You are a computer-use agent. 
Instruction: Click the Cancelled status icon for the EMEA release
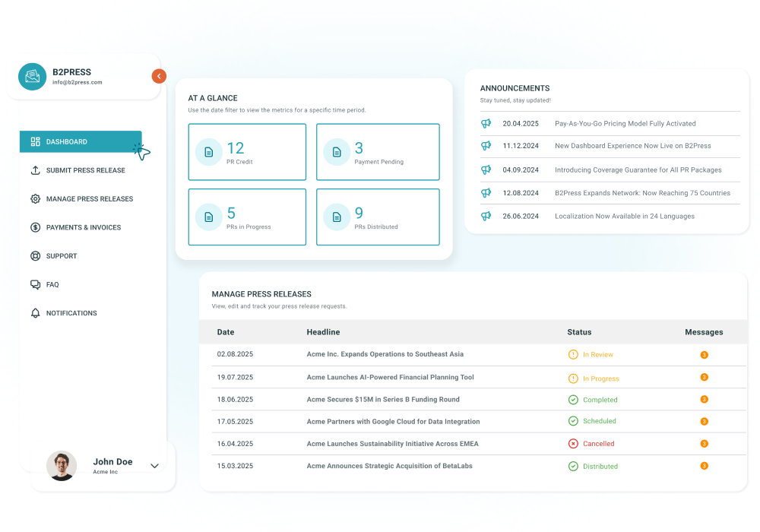point(572,444)
